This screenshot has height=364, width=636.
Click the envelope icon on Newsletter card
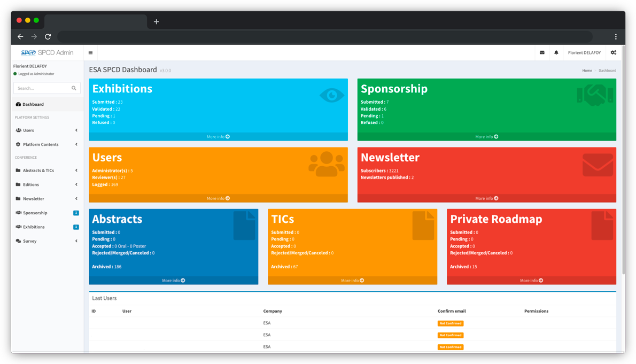[598, 165]
